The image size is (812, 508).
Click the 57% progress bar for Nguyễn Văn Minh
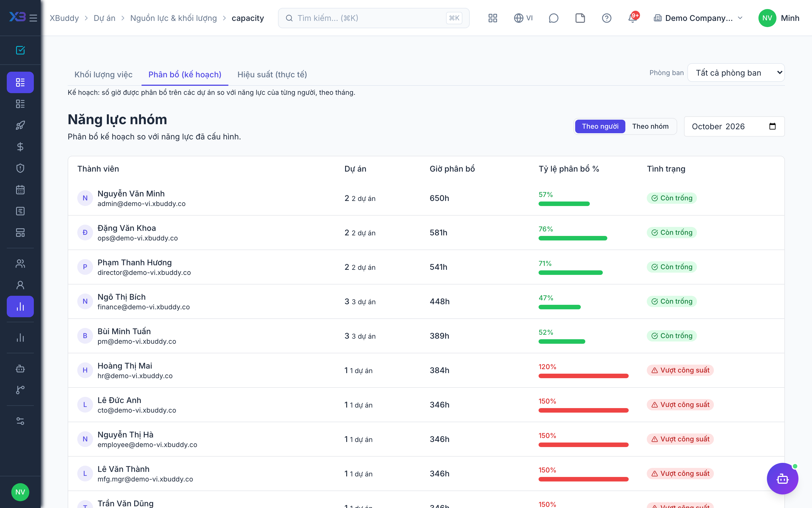coord(564,204)
